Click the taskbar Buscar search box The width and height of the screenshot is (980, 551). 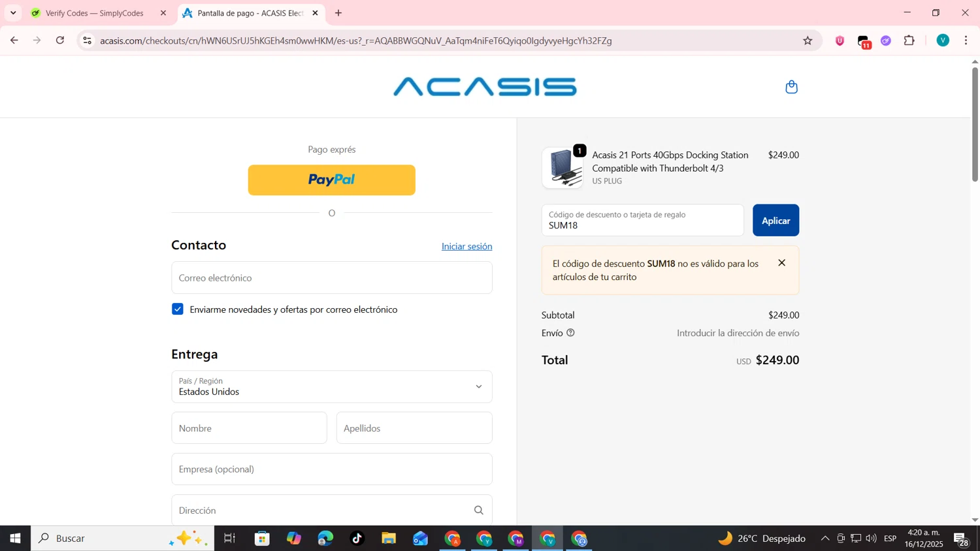coord(122,539)
